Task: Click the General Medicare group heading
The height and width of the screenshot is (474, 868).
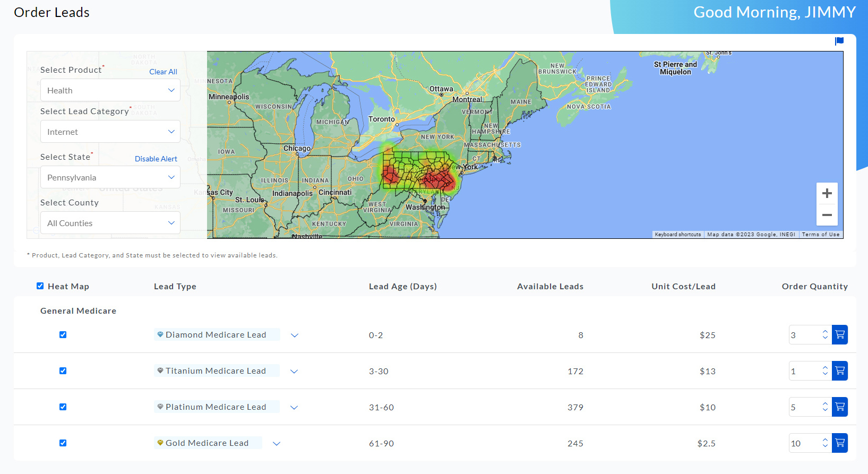Action: point(79,311)
